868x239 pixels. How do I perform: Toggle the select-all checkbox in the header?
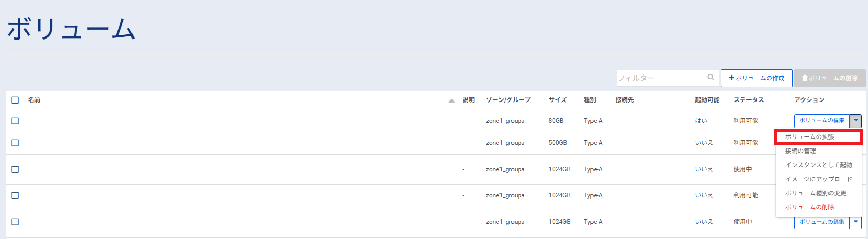(15, 100)
